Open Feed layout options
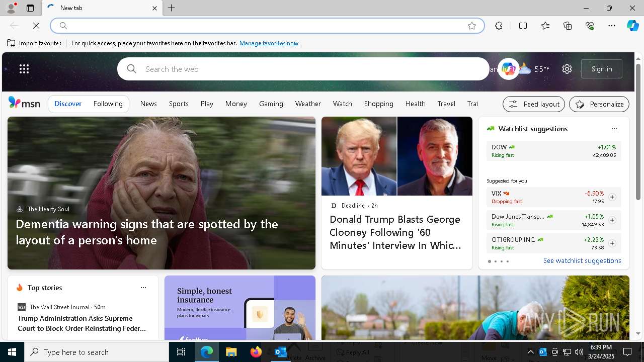 click(534, 104)
